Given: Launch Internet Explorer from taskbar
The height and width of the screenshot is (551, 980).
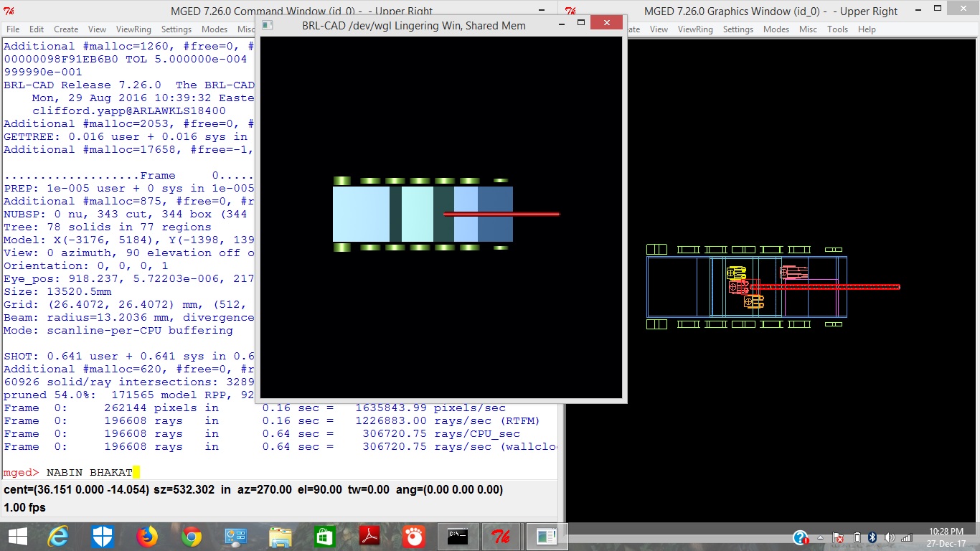Looking at the screenshot, I should click(58, 536).
